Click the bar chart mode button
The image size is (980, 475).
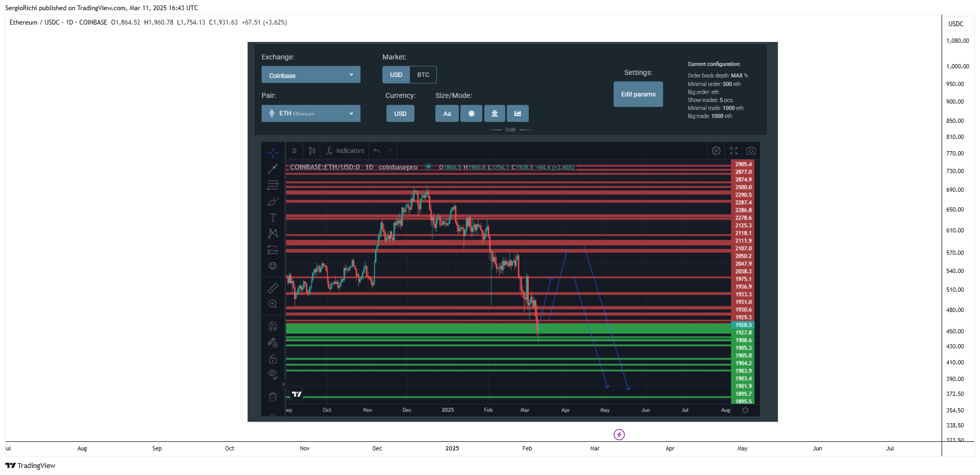pos(518,113)
